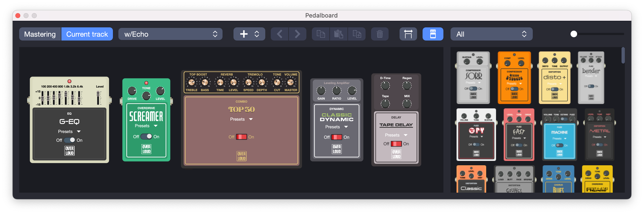Click the Regen knob on Tape Delay

coord(407,86)
